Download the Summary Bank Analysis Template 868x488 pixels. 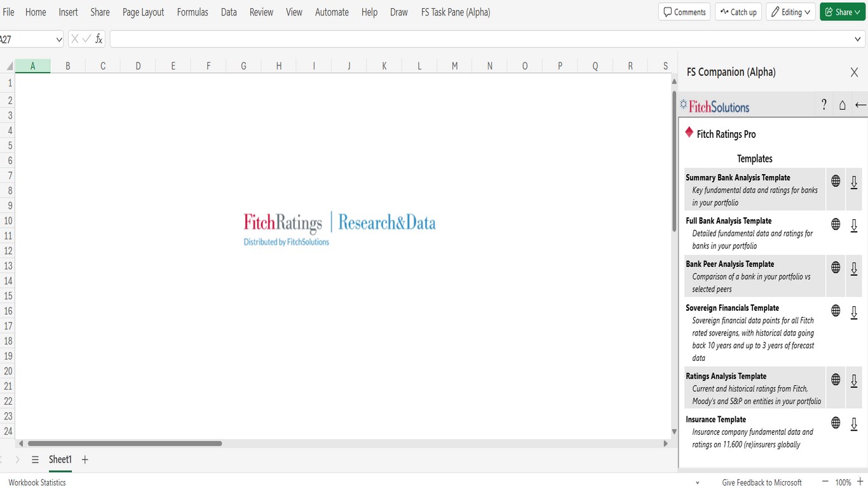(x=854, y=182)
